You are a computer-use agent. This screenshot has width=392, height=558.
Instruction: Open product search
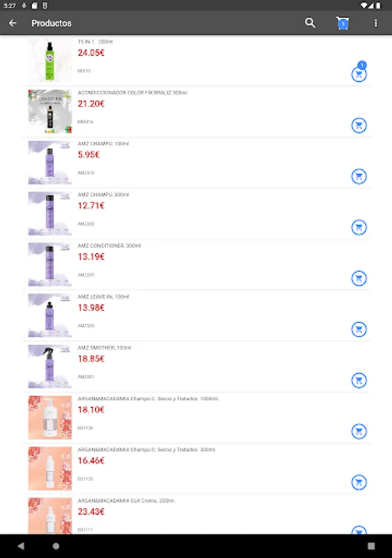(x=310, y=23)
